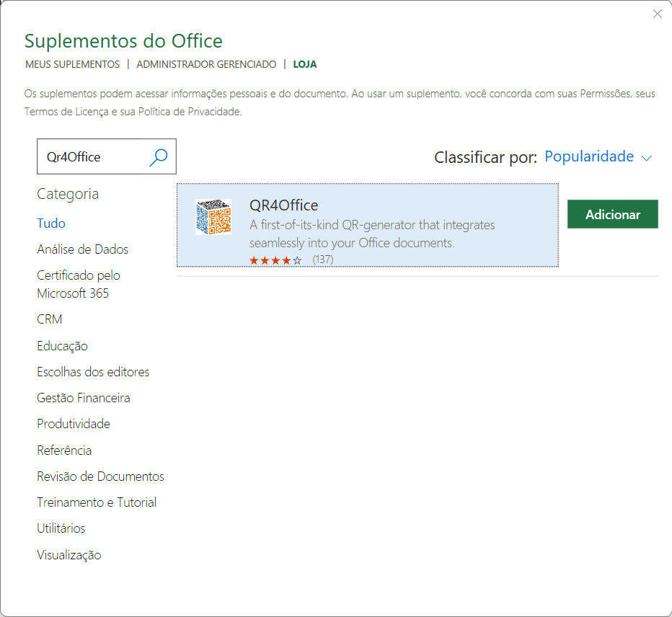This screenshot has width=672, height=617.
Task: Select the Educação category
Action: tap(62, 346)
